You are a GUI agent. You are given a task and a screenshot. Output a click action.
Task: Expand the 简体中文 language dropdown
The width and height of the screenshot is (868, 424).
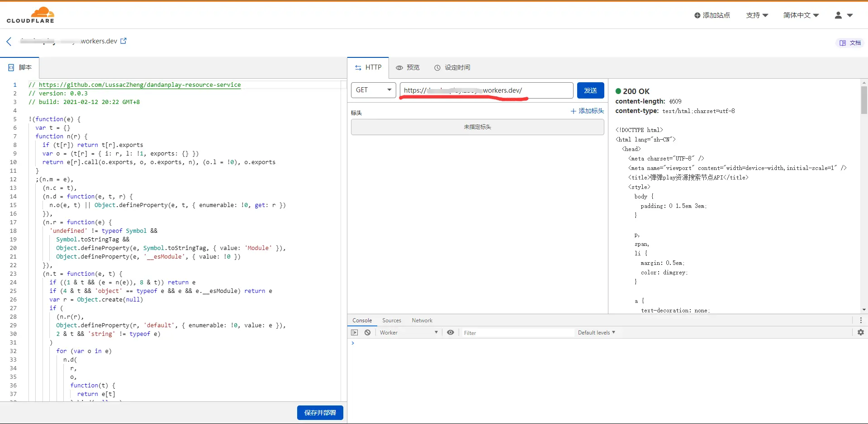coord(801,15)
